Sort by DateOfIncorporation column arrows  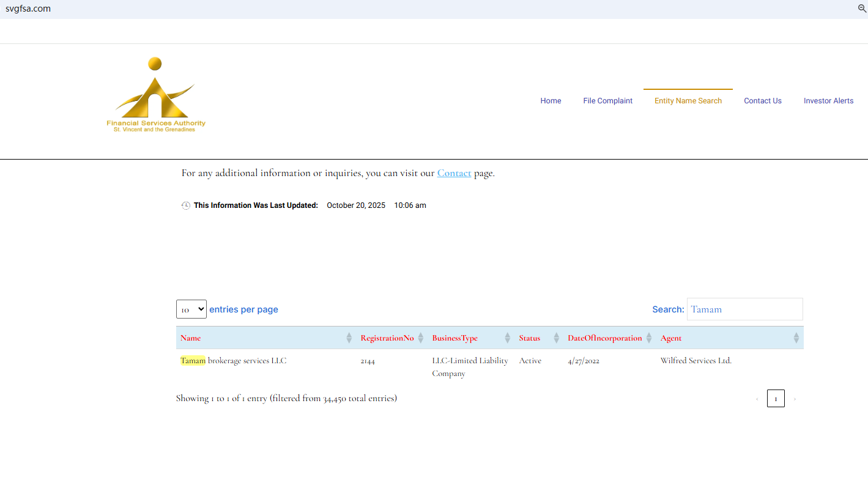tap(649, 338)
